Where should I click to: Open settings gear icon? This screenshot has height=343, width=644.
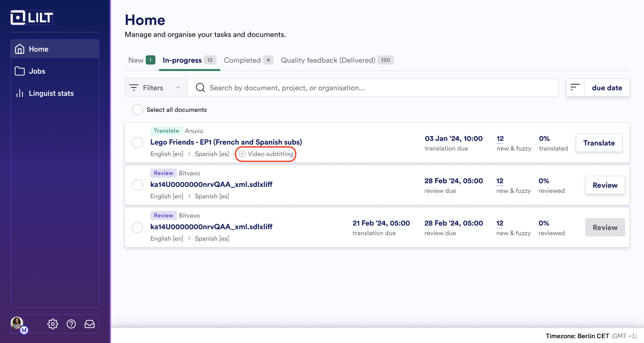point(53,324)
